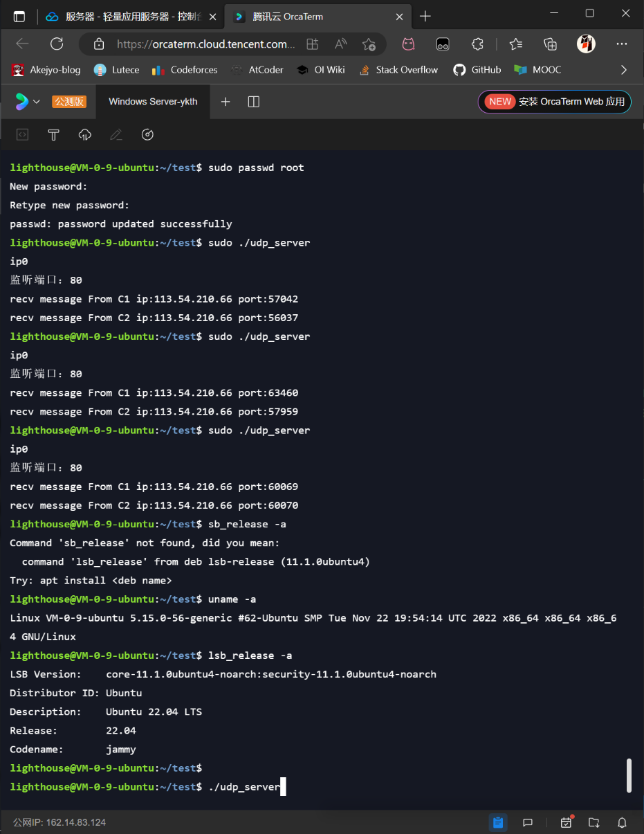Open browser collections icon
This screenshot has height=834, width=644.
pos(551,44)
